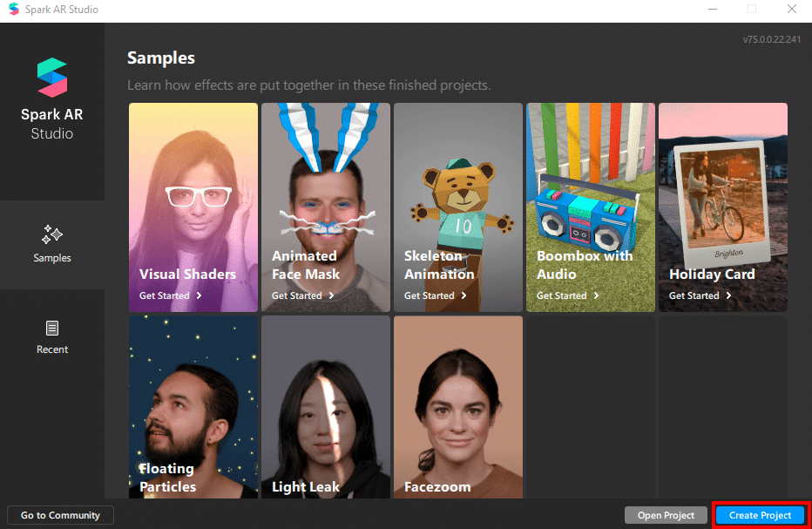Screen dimensions: 812x529
Task: Click the Floating Particles title text
Action: pyautogui.click(x=167, y=478)
